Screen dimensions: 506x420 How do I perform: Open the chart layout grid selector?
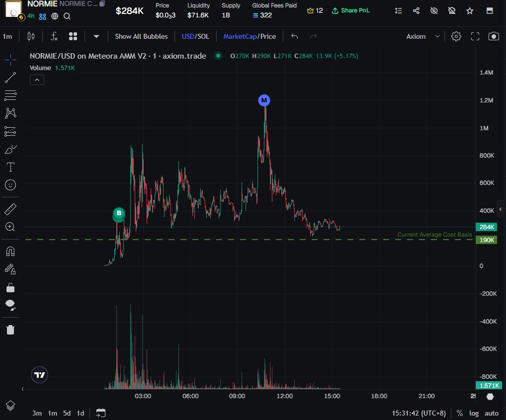[x=73, y=36]
